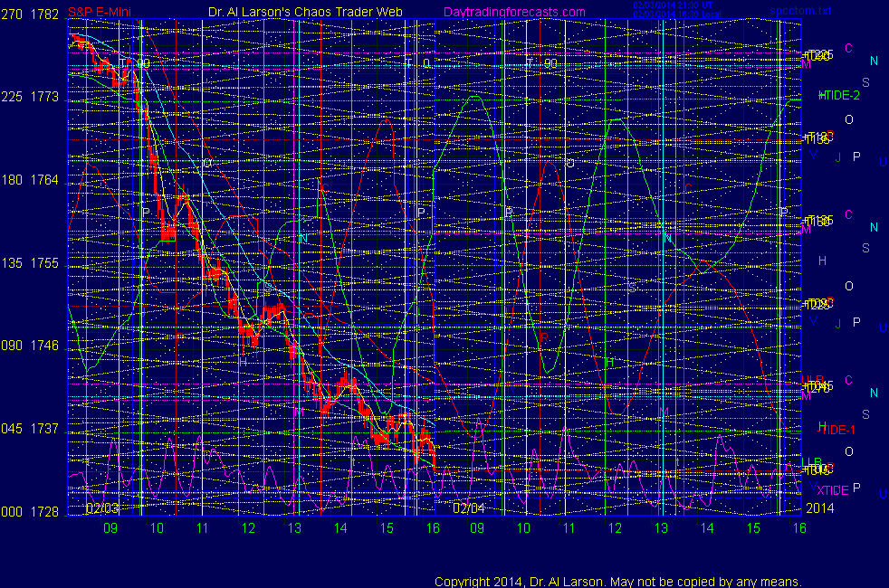Select the "02/03/2014 21:30 UT" timestamp
Screen dimensions: 889x588
click(x=673, y=5)
